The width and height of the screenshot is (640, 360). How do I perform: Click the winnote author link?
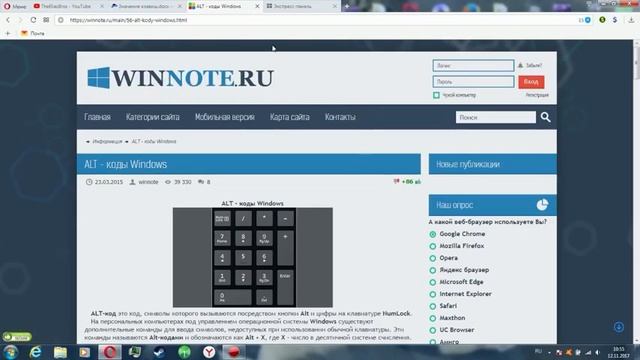coord(148,182)
